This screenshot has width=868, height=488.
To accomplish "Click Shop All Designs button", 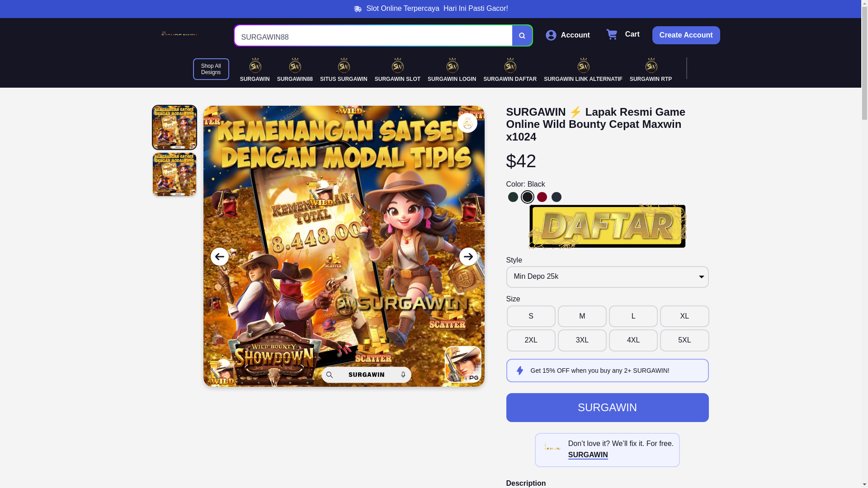I will click(211, 69).
